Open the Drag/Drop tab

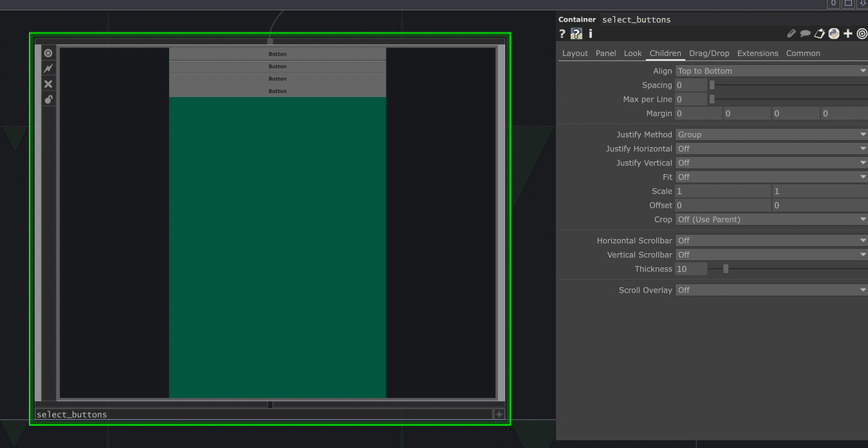[x=710, y=53]
